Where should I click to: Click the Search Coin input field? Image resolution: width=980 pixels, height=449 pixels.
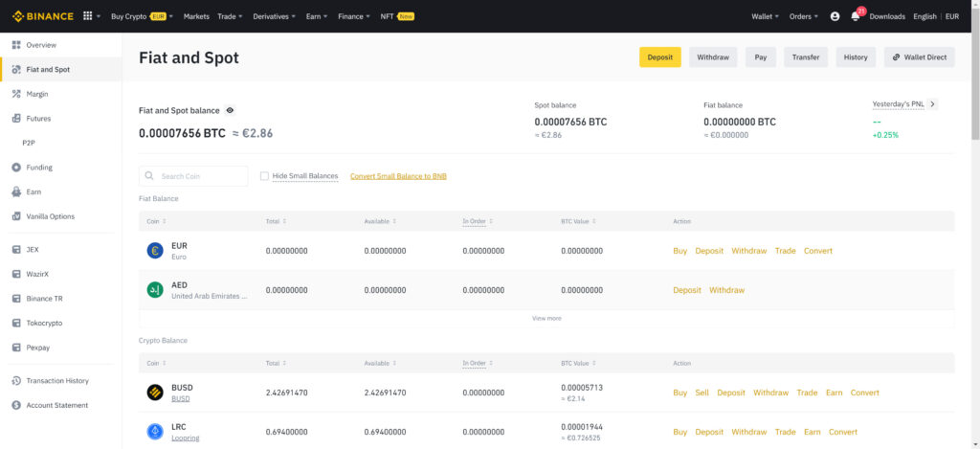pyautogui.click(x=193, y=176)
